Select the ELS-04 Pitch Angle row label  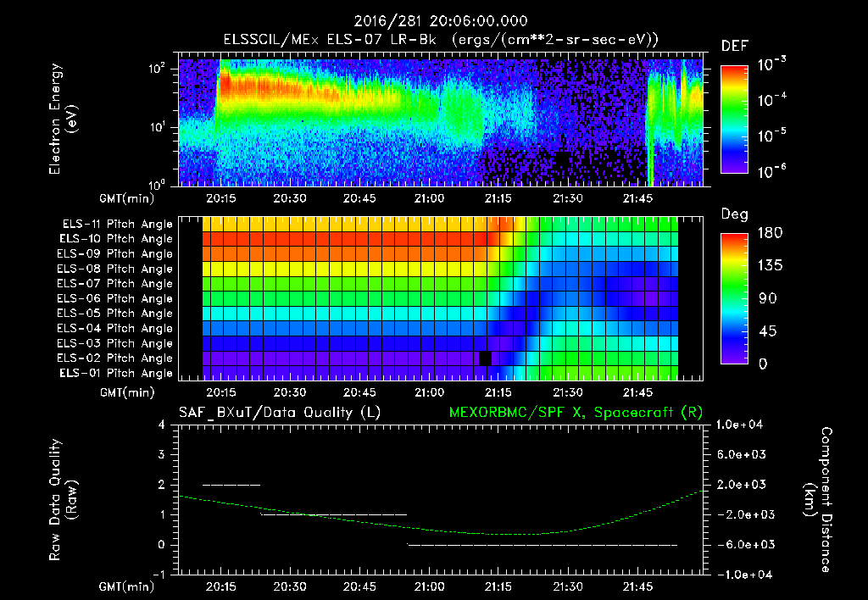(x=115, y=328)
